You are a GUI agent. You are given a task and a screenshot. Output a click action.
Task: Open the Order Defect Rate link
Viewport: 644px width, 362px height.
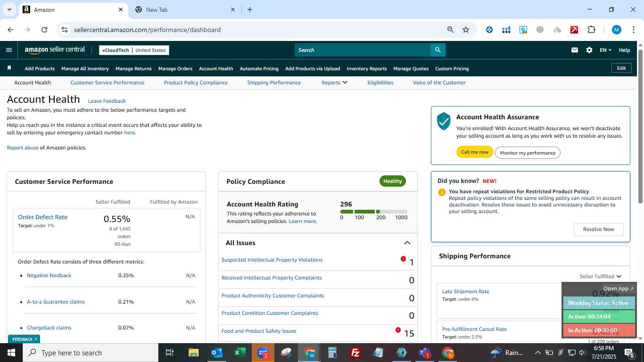(x=42, y=217)
